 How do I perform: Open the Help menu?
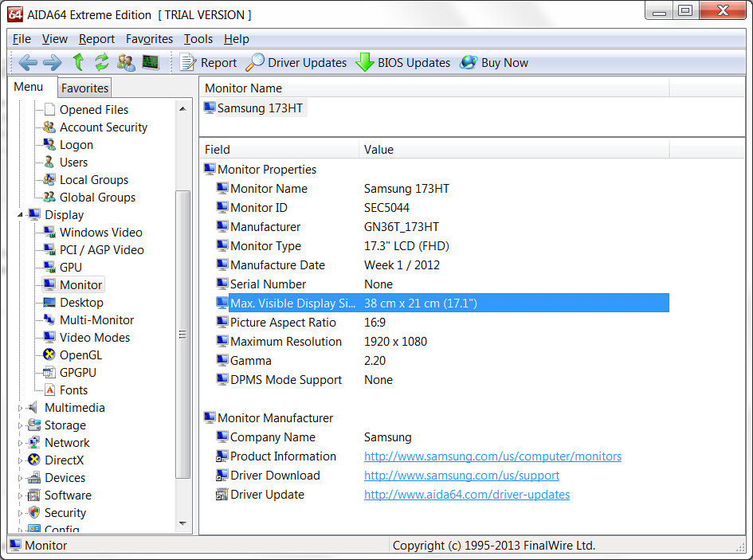point(237,39)
